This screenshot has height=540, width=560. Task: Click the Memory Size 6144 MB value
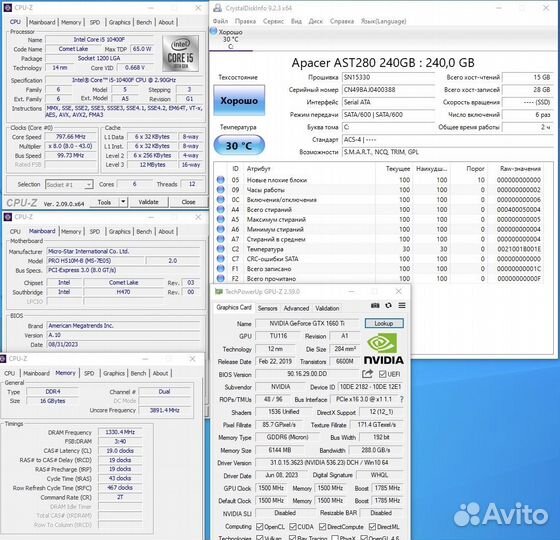280,450
